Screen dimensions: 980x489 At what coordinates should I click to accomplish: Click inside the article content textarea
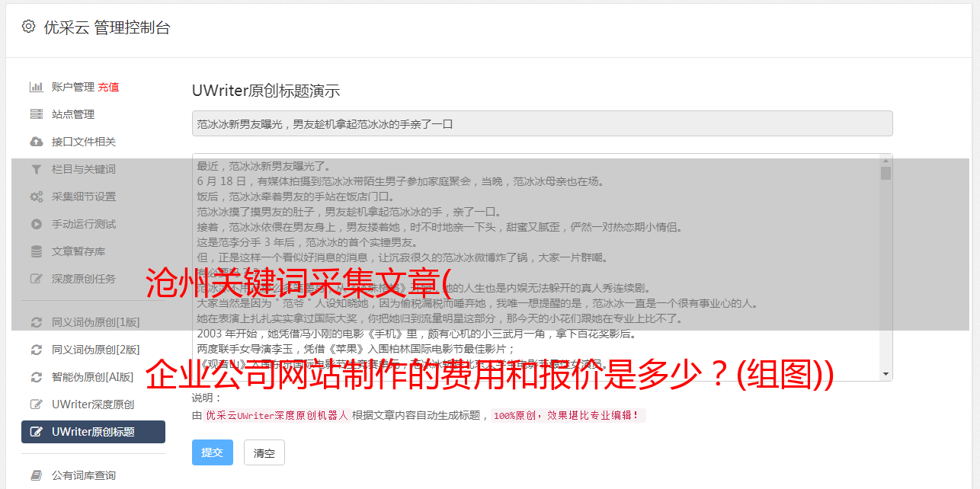[536, 267]
